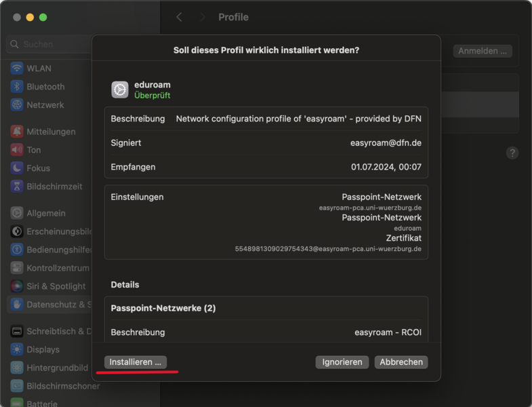Open Kontrollzentrum in sidebar
The image size is (532, 407).
pos(57,268)
